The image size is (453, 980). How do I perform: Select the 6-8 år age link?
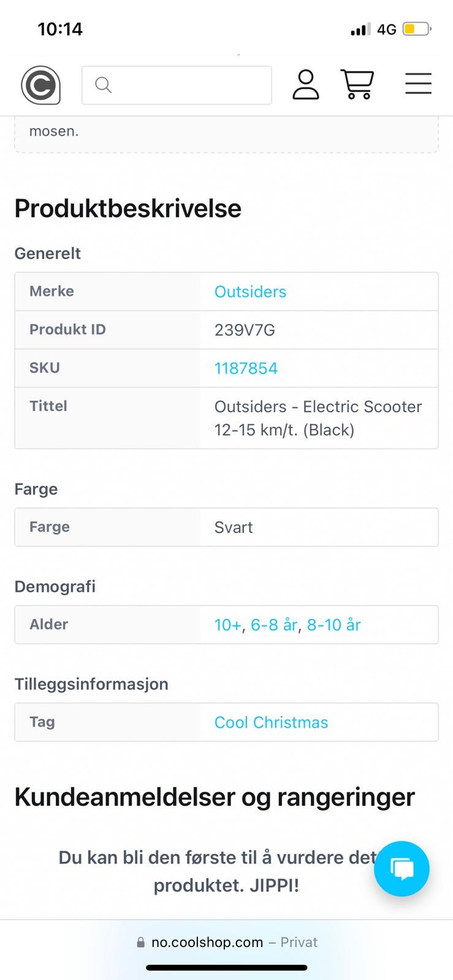[x=274, y=625]
